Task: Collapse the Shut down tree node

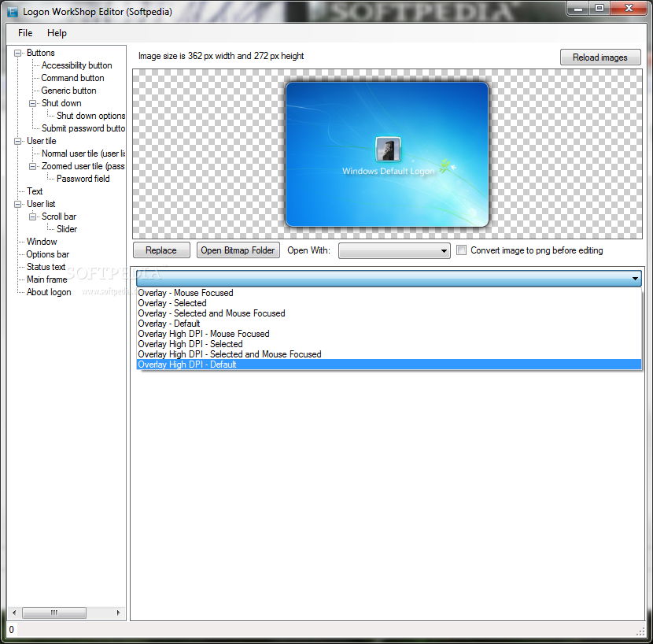Action: pos(32,103)
